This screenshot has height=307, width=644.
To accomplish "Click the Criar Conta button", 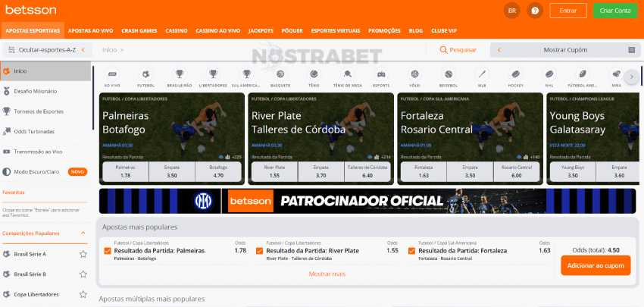I will click(615, 11).
